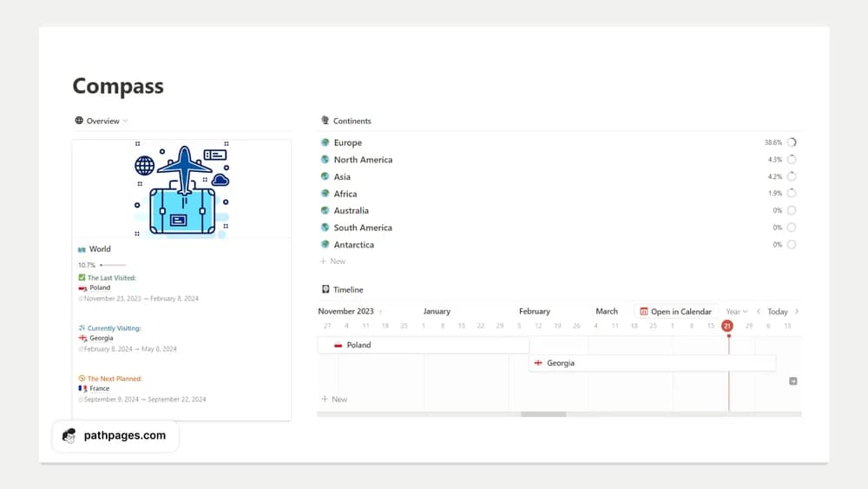Click the timeline horizontal scrollbar thumb
This screenshot has width=868, height=489.
(543, 414)
